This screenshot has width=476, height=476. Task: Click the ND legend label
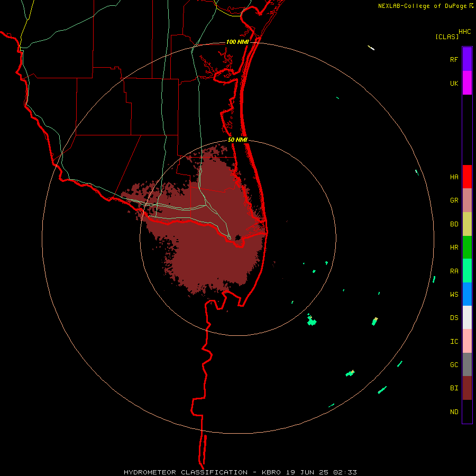[454, 411]
